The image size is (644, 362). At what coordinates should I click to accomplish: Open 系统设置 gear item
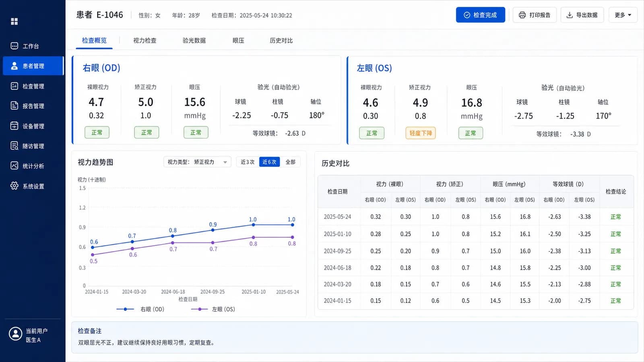[x=32, y=186]
